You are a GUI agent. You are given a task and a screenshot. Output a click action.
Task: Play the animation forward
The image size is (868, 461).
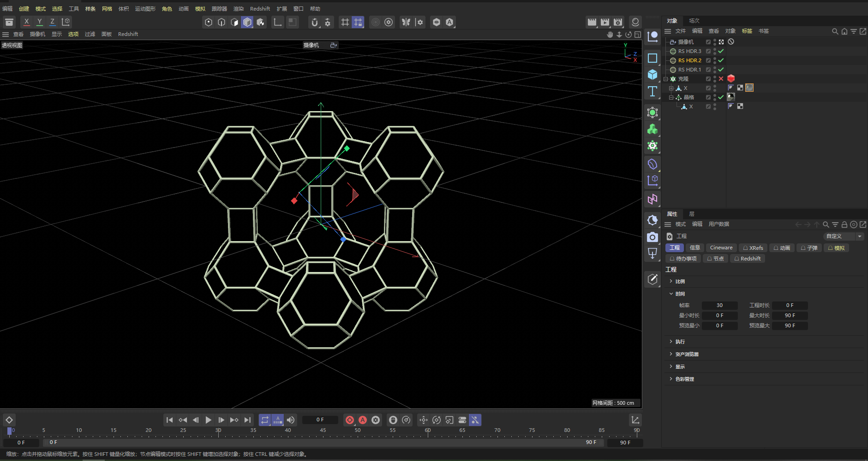[x=209, y=420]
